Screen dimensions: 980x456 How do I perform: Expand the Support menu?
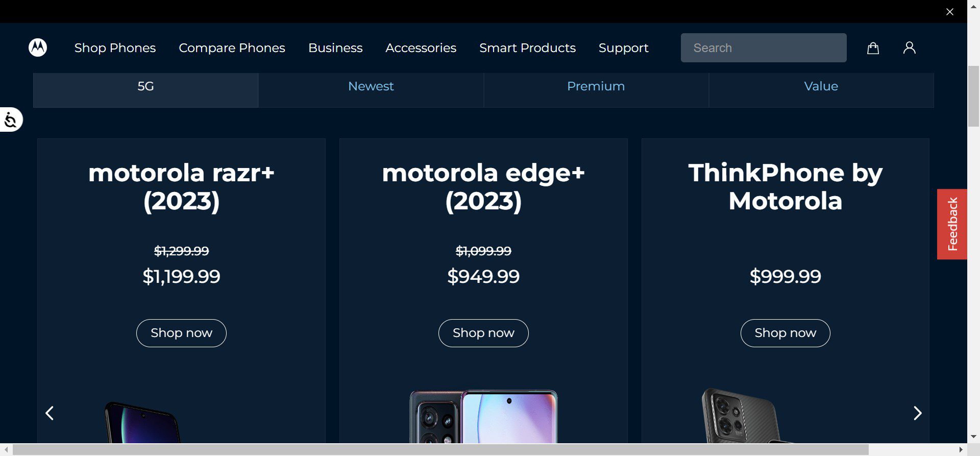[623, 48]
